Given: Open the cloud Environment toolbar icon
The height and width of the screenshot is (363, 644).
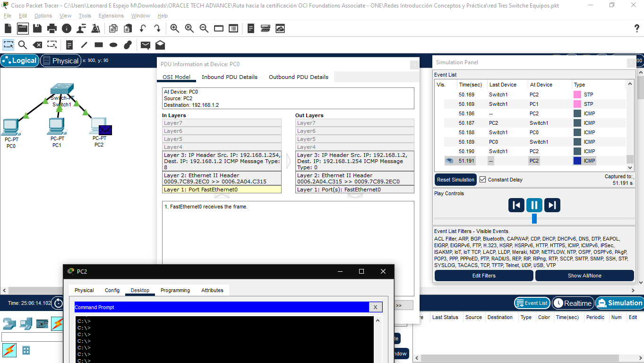Looking at the screenshot, I should [x=280, y=28].
